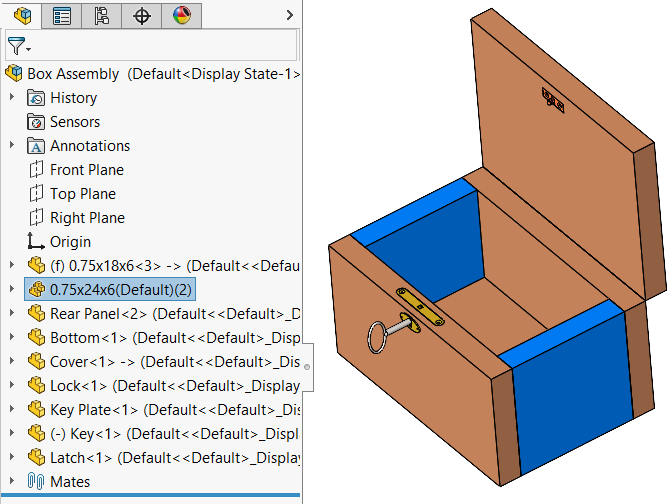Expand the Mates folder

[x=12, y=482]
